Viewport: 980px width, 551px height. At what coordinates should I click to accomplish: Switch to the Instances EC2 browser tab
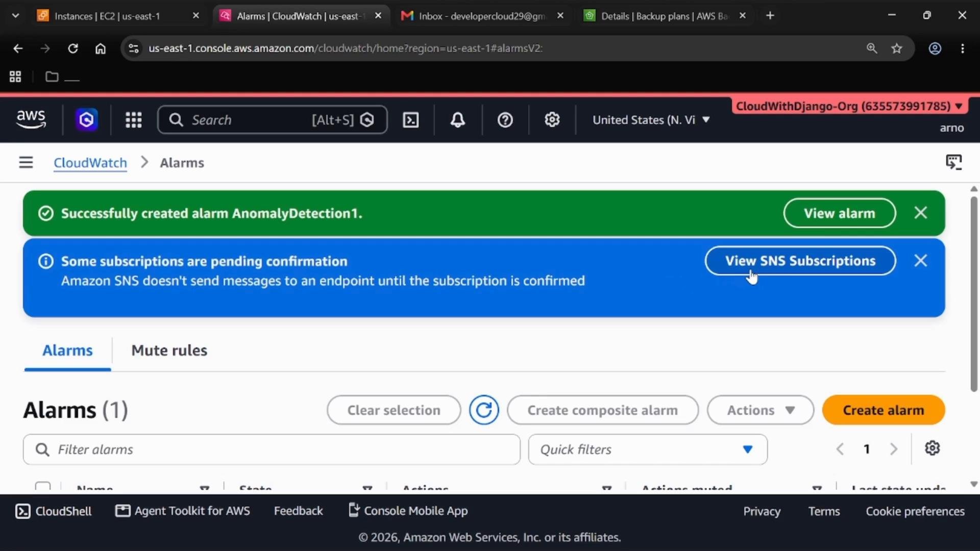(x=118, y=16)
